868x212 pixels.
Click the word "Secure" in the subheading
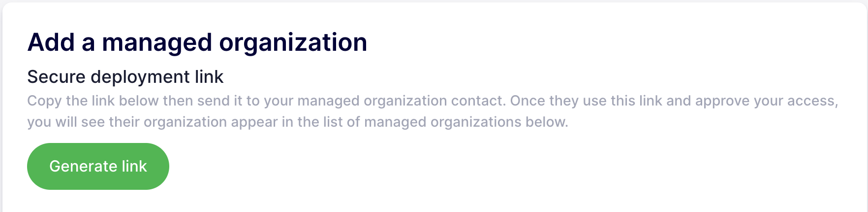coord(56,77)
